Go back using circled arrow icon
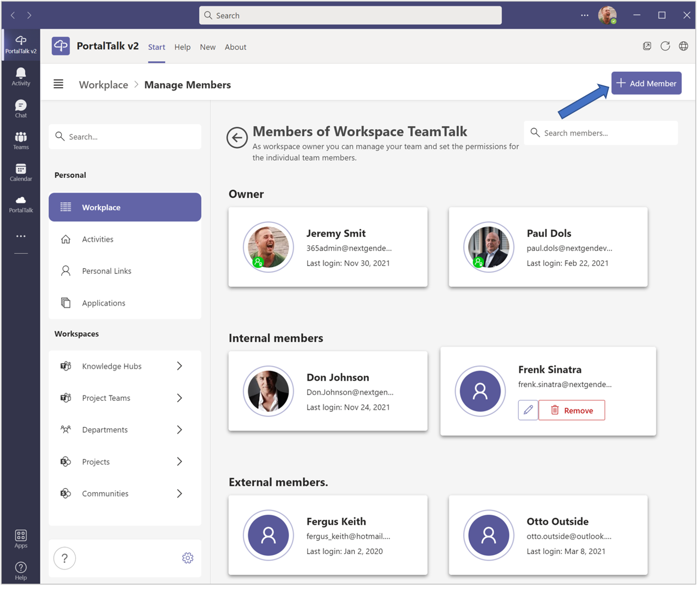The width and height of the screenshot is (700, 589). (237, 138)
